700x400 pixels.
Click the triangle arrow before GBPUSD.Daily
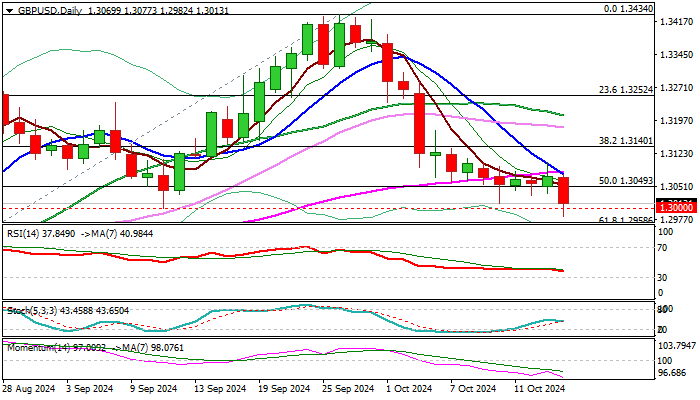tap(9, 11)
